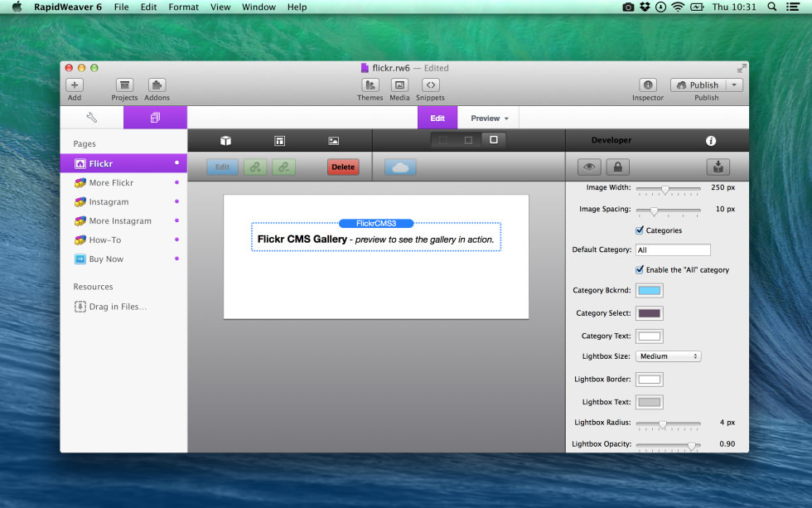Click the fullscreen arrows icon in title bar

click(x=742, y=68)
